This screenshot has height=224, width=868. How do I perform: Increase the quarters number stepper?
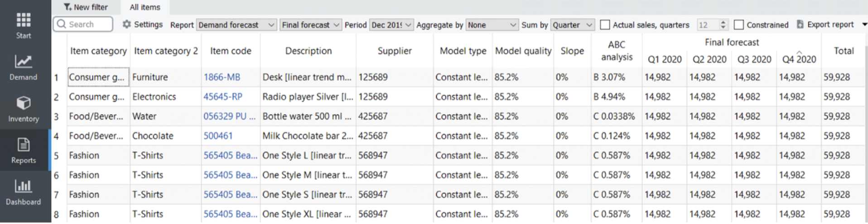pyautogui.click(x=723, y=22)
